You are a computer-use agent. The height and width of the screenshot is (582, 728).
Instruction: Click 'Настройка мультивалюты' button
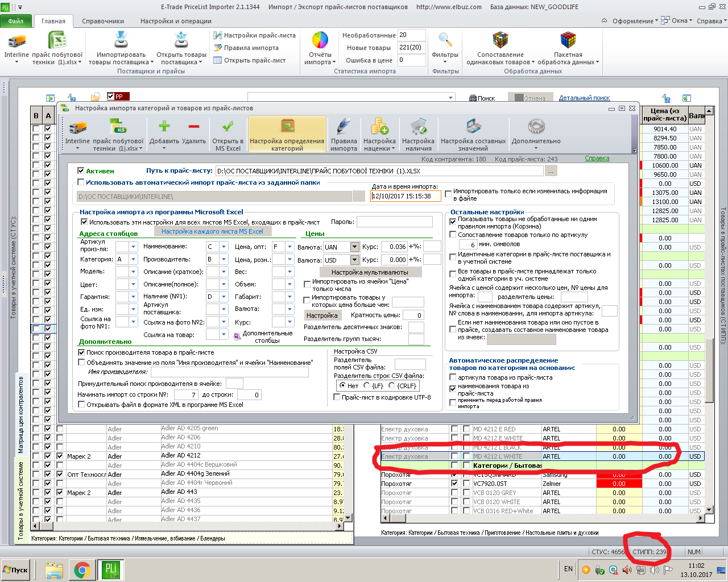click(370, 272)
